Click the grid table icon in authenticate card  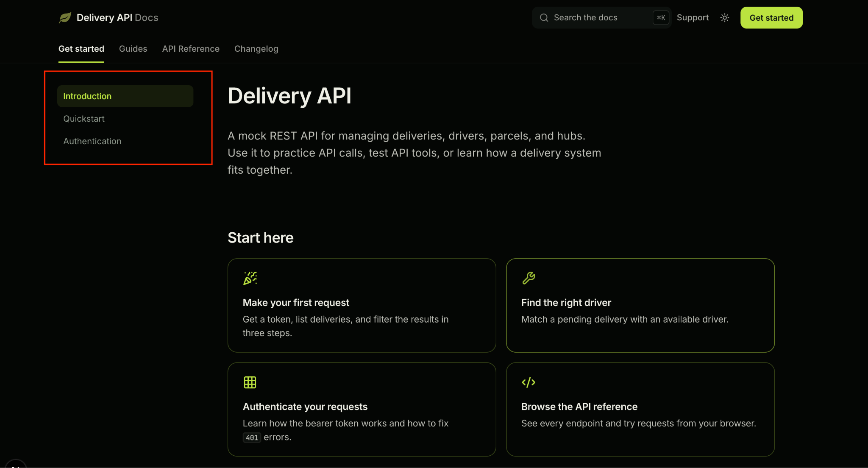tap(250, 382)
